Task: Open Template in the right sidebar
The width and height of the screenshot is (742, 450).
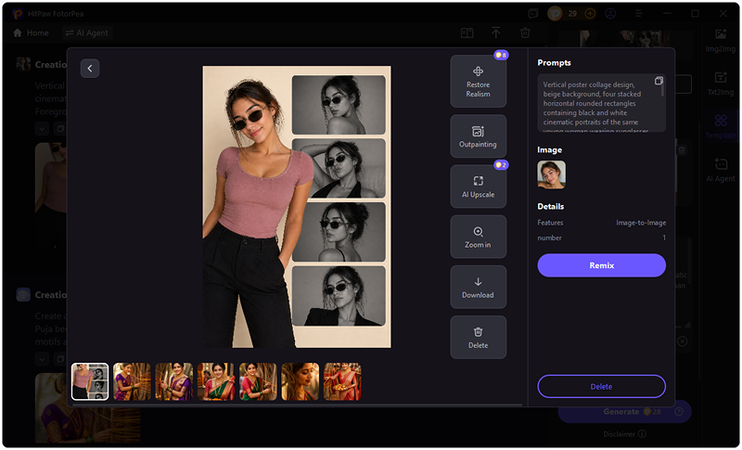Action: [720, 126]
